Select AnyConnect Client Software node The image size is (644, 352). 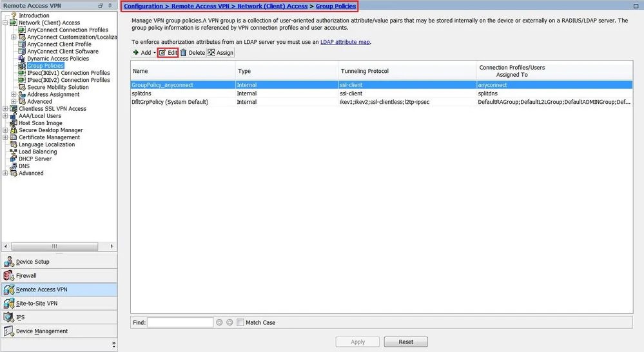click(x=63, y=52)
